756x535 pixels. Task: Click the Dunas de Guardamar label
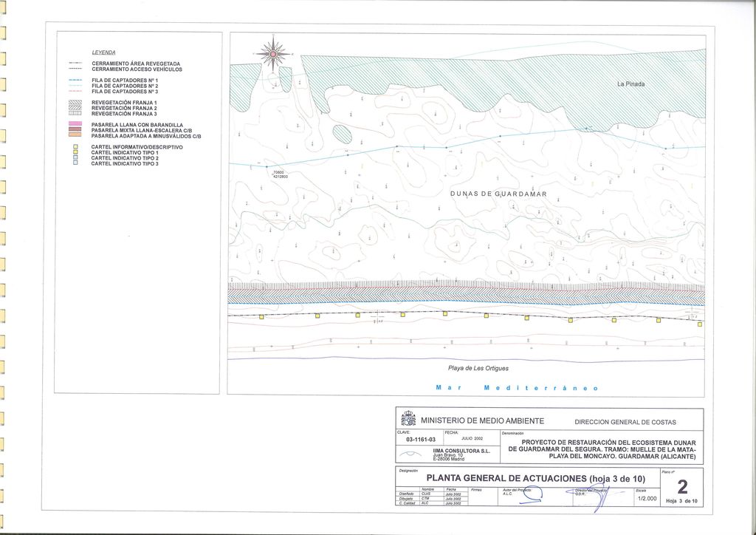(x=498, y=194)
